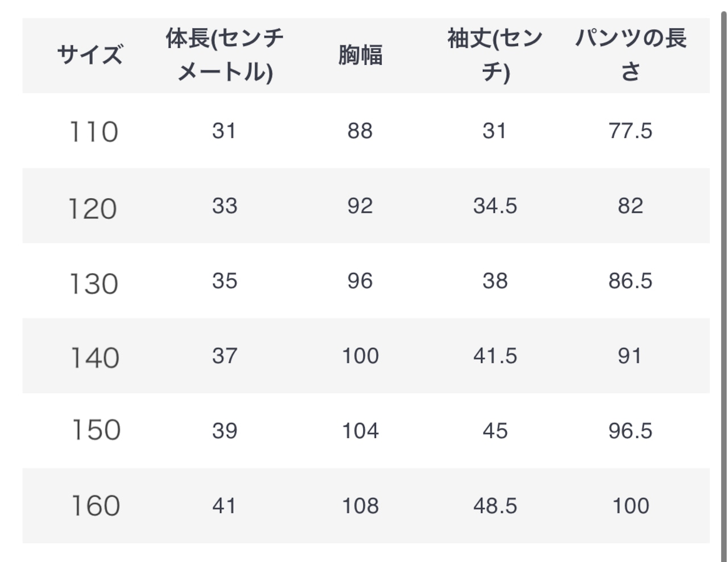Image resolution: width=728 pixels, height=562 pixels.
Task: Click the 108 chest width cell
Action: point(360,506)
